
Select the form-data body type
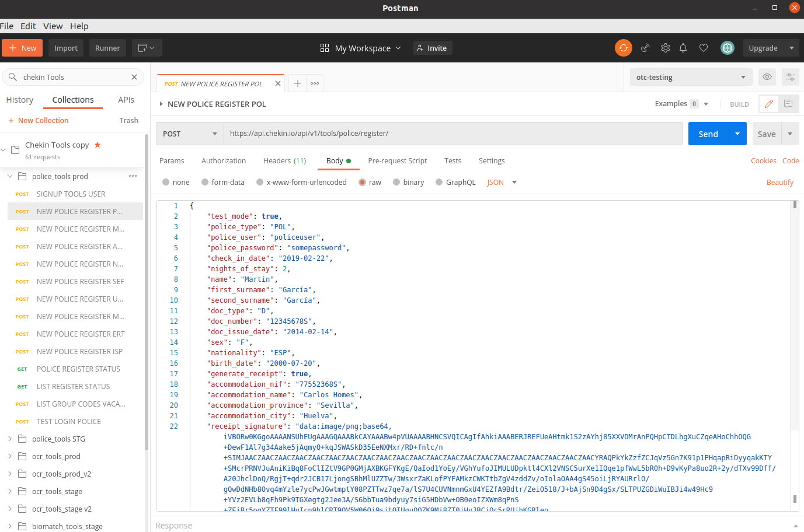click(x=205, y=183)
